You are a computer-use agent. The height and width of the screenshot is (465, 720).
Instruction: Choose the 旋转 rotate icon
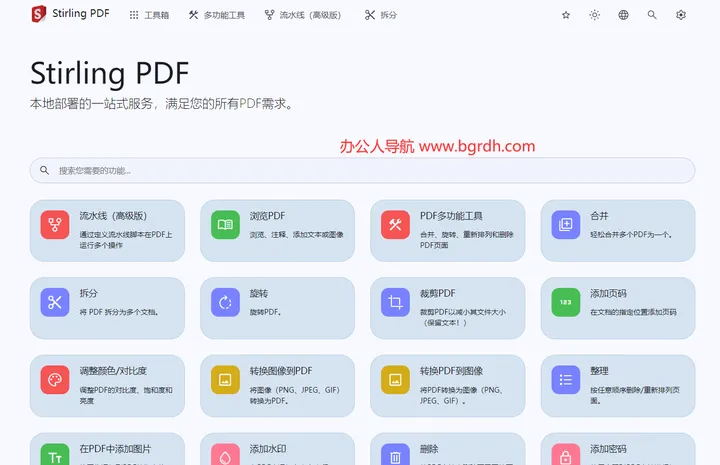pos(225,302)
